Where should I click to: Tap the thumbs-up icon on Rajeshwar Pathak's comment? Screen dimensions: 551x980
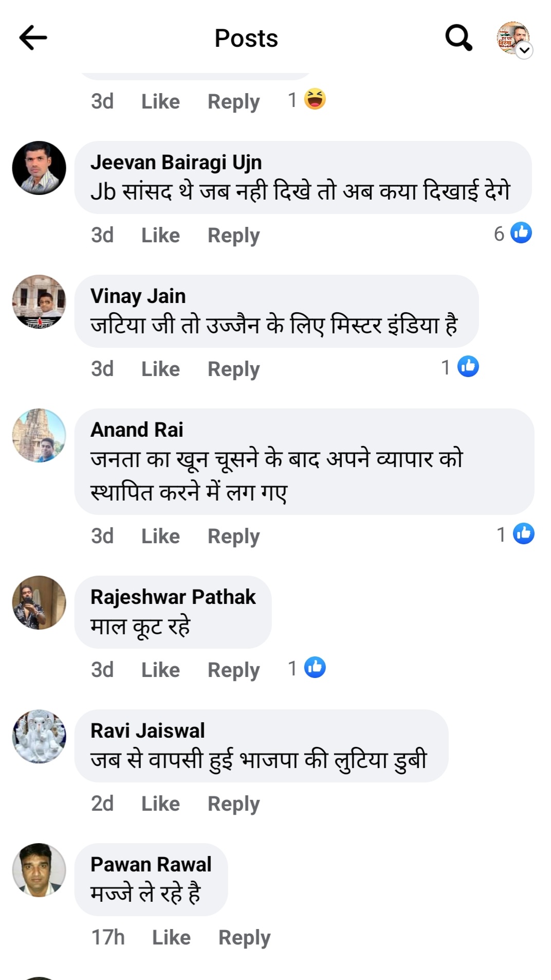[x=315, y=668]
